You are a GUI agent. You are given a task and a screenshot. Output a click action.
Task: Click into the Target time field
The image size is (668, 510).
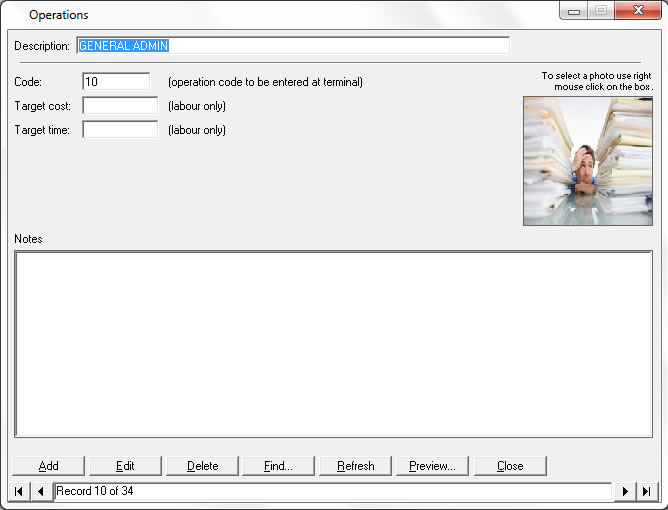coord(120,130)
